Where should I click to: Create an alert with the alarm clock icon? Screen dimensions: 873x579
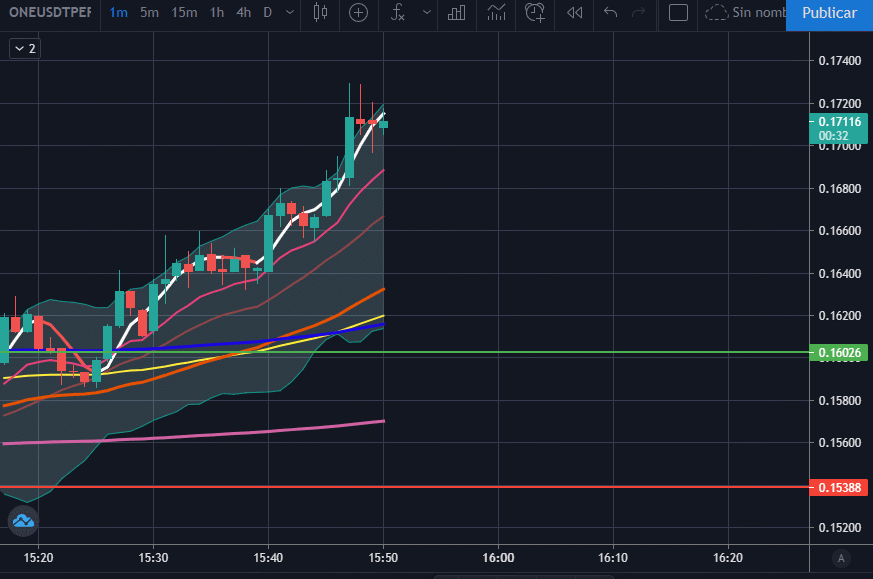[535, 12]
